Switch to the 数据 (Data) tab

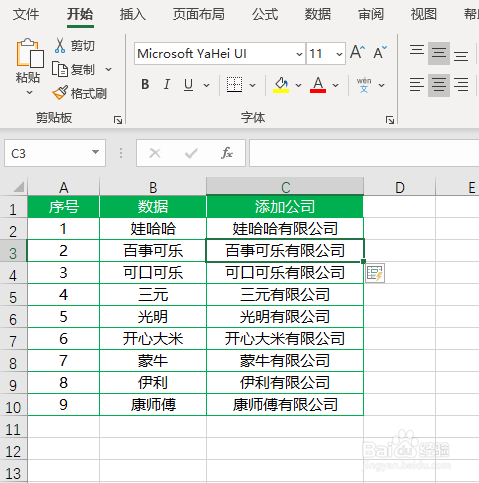coord(318,14)
